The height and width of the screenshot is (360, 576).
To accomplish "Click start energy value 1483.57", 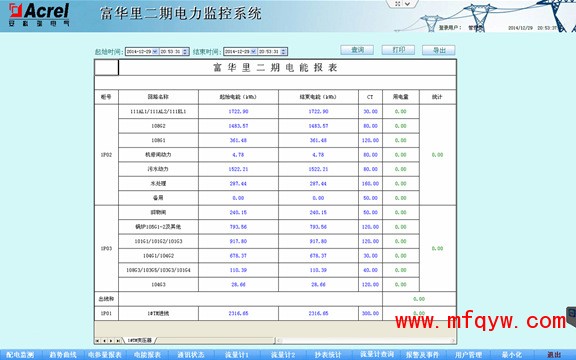I will pos(238,126).
